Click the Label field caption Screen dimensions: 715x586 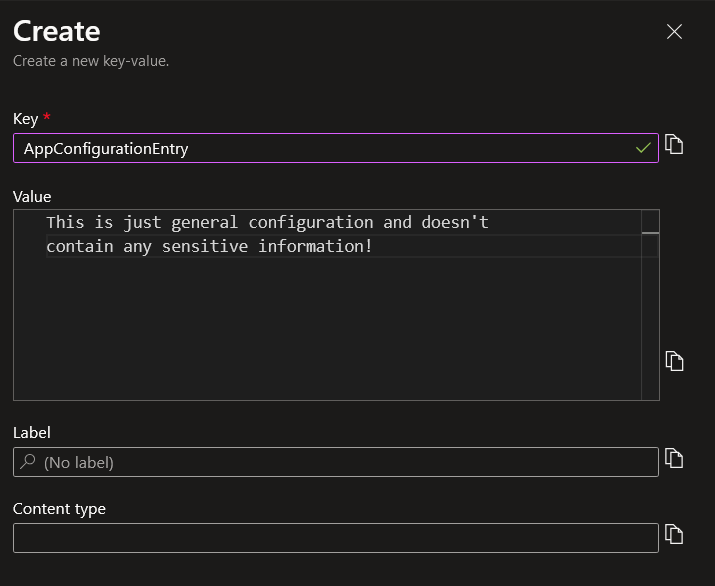31,433
